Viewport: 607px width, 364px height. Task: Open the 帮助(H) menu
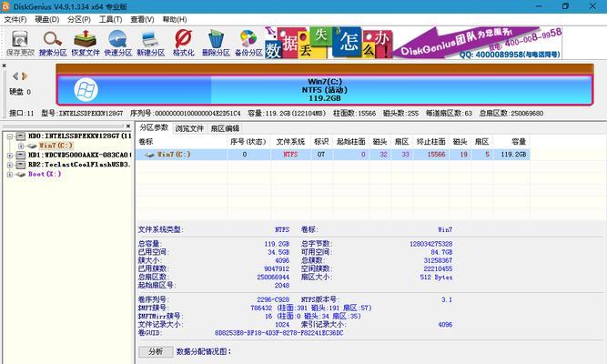click(x=174, y=19)
